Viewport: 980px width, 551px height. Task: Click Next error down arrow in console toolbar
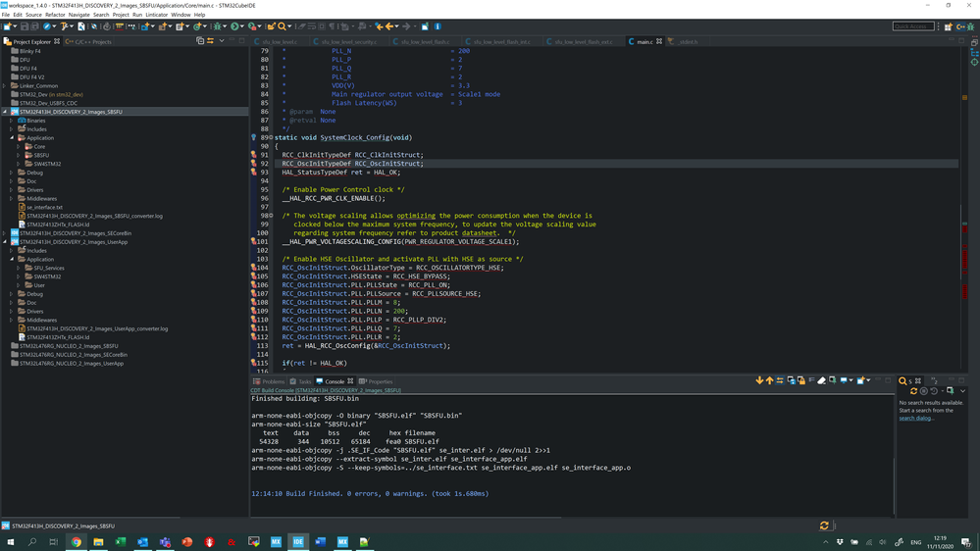pyautogui.click(x=759, y=380)
